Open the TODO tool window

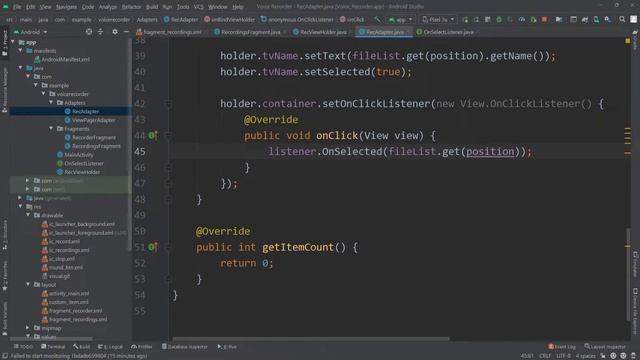23,347
